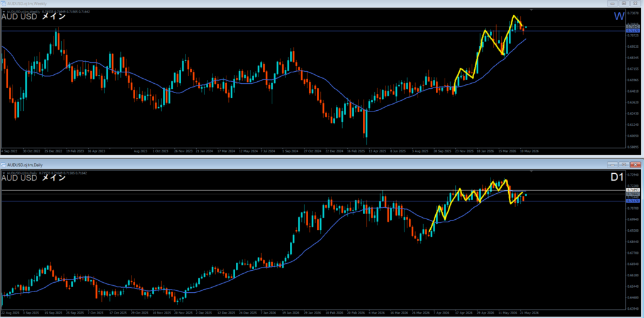644x318 pixels.
Task: Select the chart shift triangle on Daily chart
Action: [x=532, y=171]
